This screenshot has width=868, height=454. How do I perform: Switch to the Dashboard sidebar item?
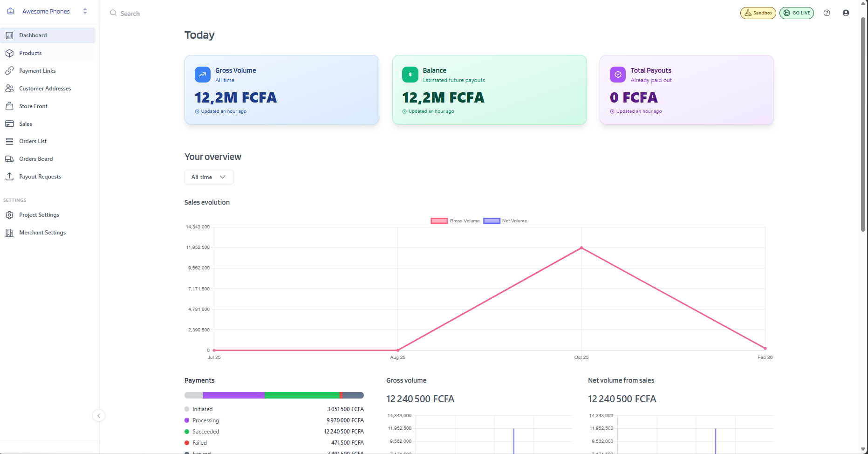(x=33, y=35)
